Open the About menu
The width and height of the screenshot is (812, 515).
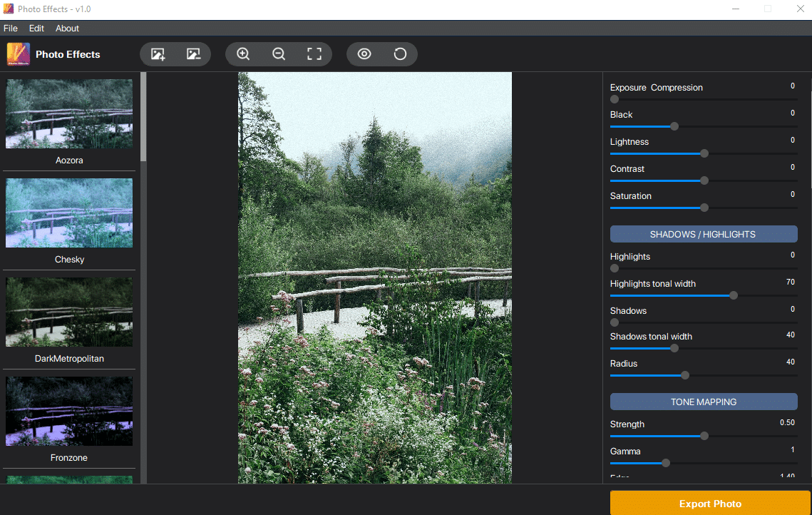[x=67, y=29]
